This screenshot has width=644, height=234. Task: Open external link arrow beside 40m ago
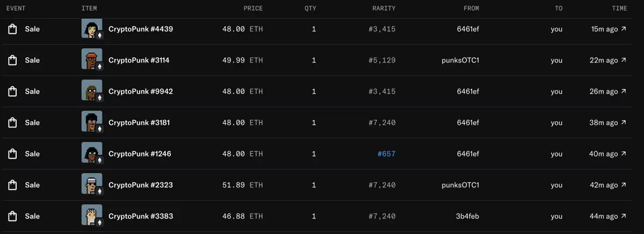[x=624, y=154]
